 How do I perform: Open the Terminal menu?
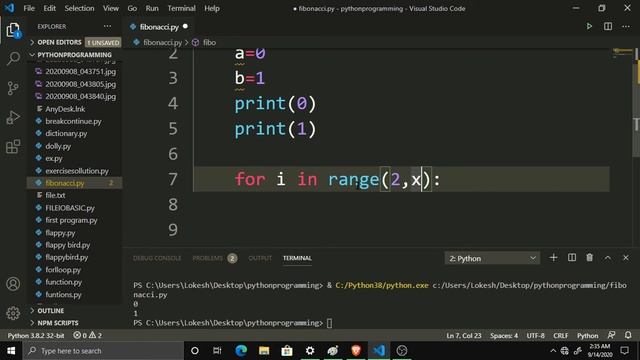point(181,8)
